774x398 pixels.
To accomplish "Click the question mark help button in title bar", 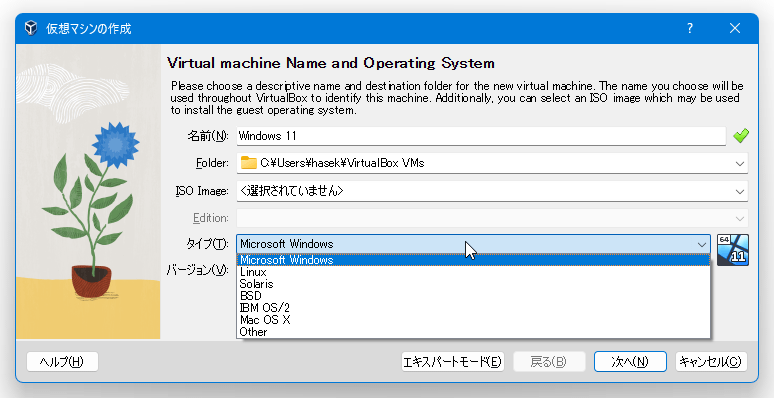I will (x=690, y=28).
